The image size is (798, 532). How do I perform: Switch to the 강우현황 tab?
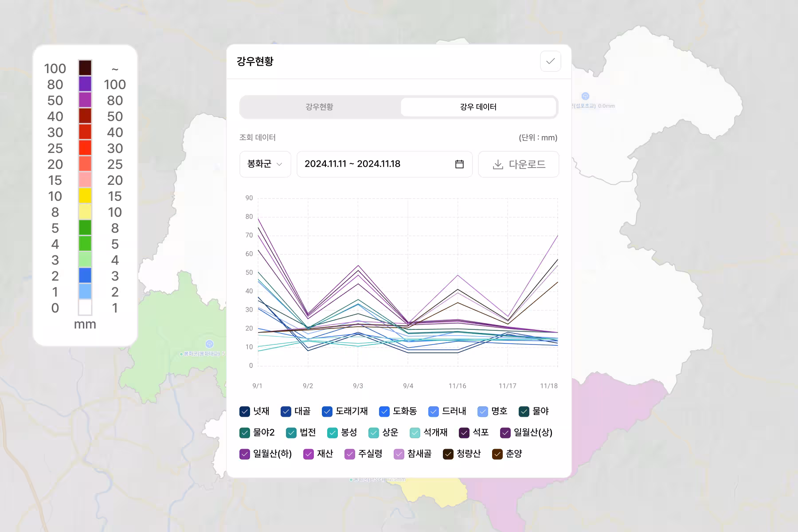click(x=319, y=107)
